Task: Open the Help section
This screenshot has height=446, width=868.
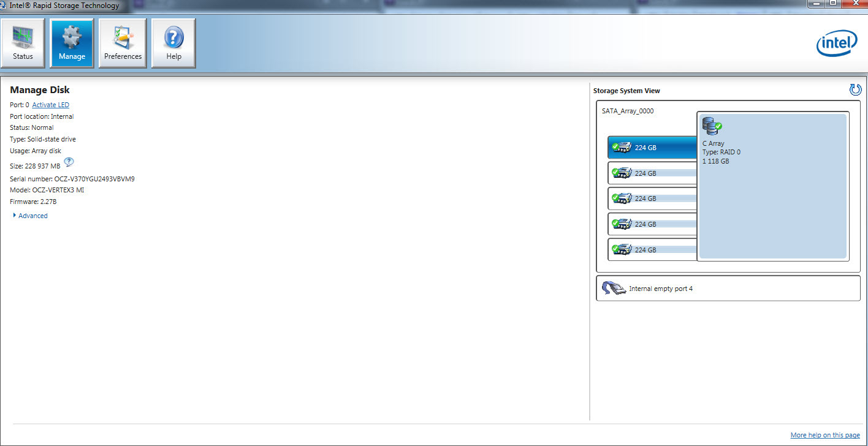Action: 173,43
